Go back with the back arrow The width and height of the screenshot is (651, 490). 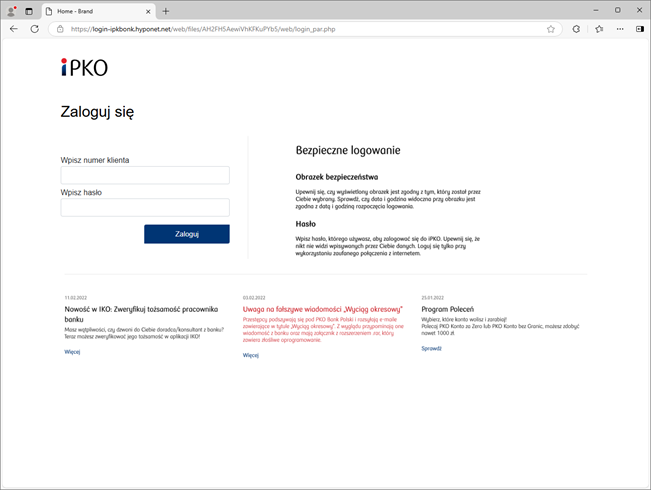(x=14, y=29)
